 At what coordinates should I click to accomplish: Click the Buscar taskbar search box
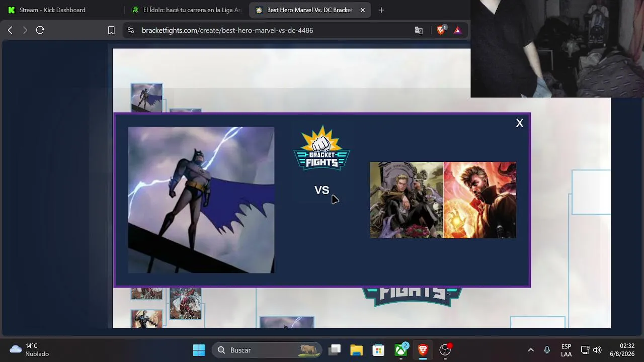coord(267,350)
